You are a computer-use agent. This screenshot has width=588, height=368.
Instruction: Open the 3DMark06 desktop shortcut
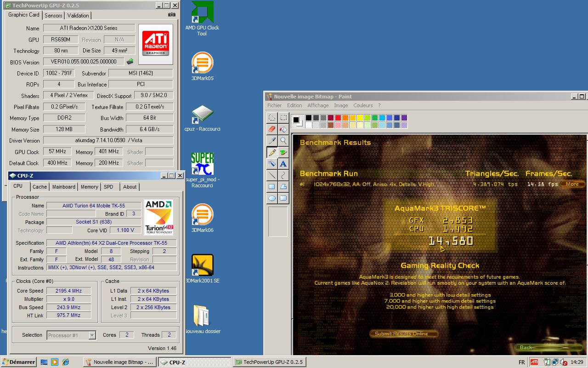tap(202, 218)
